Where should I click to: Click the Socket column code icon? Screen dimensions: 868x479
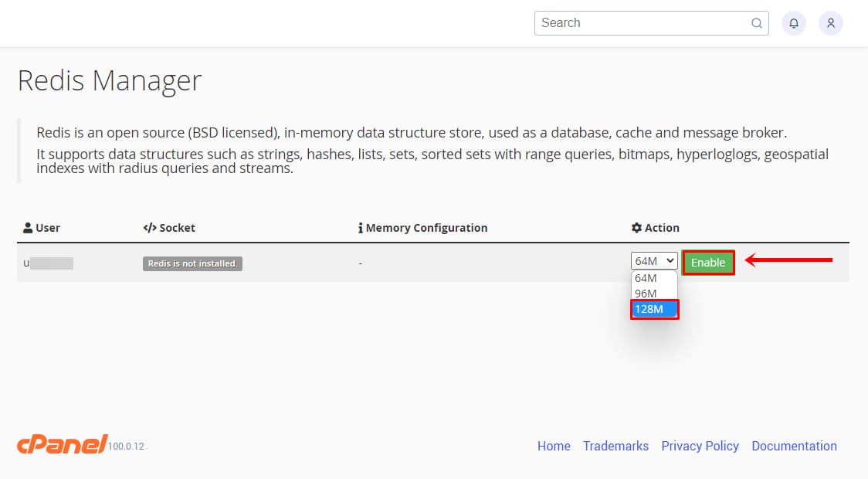coord(150,228)
